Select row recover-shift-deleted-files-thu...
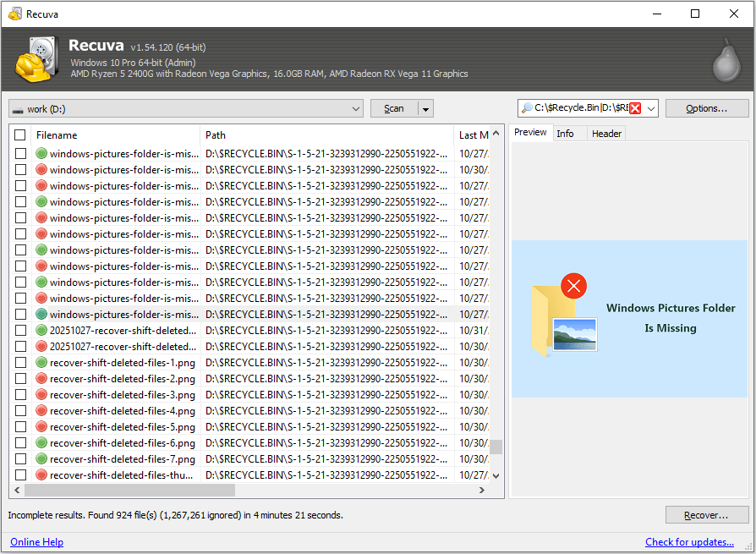The width and height of the screenshot is (756, 554). coord(249,475)
